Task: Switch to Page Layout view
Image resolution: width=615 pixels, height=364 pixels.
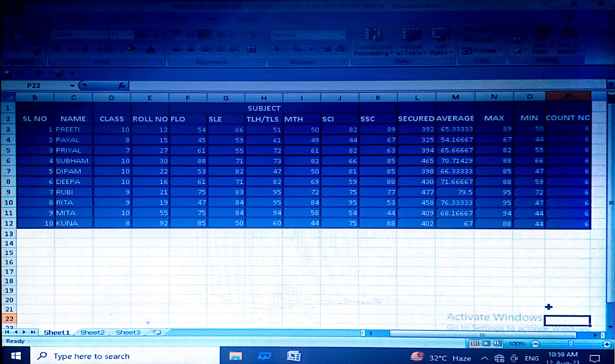Action: [x=486, y=343]
